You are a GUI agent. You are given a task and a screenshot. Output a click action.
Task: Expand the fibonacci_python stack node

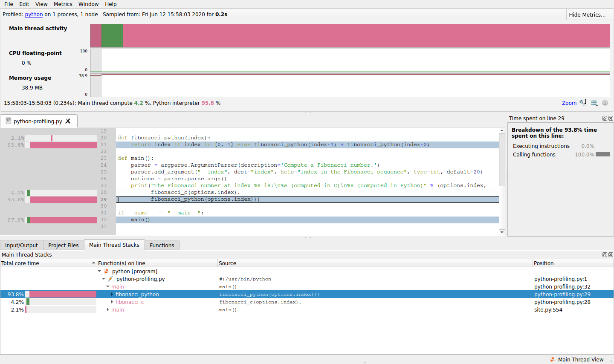[112, 294]
